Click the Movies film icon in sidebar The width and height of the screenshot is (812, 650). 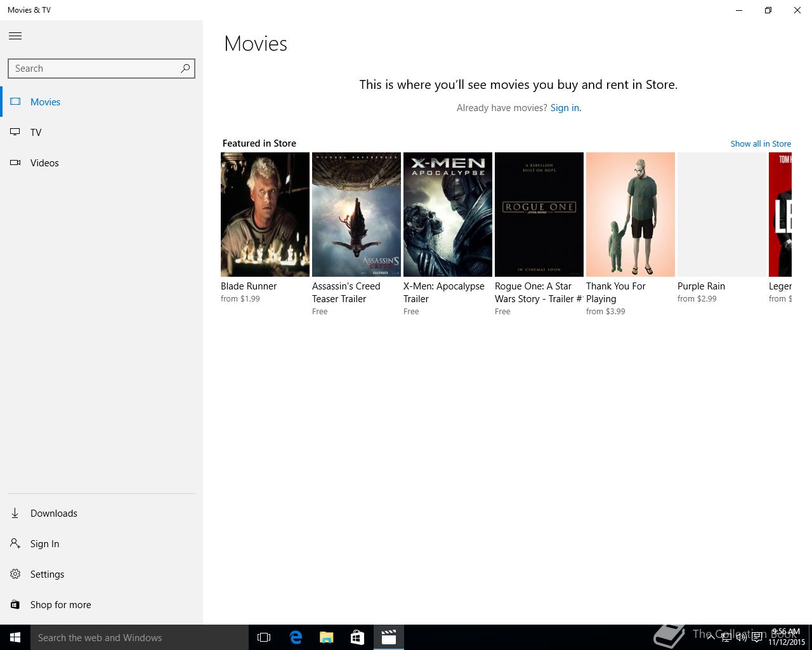coord(15,102)
